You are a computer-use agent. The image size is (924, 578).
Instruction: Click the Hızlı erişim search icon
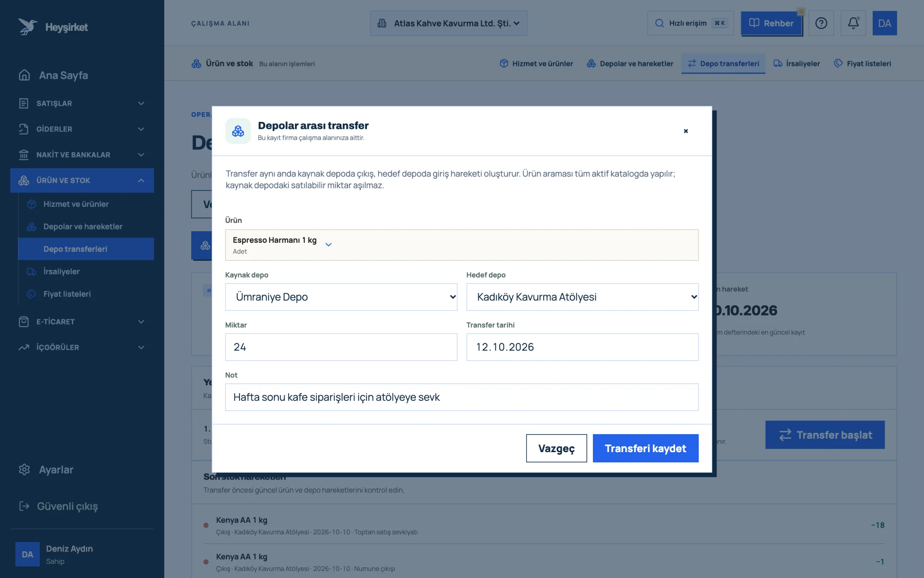pyautogui.click(x=660, y=23)
